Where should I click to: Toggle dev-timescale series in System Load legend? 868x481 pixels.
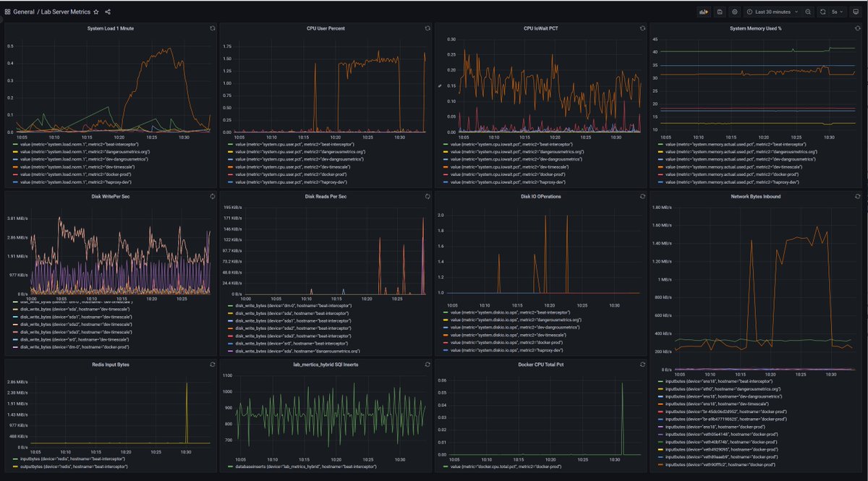point(77,167)
